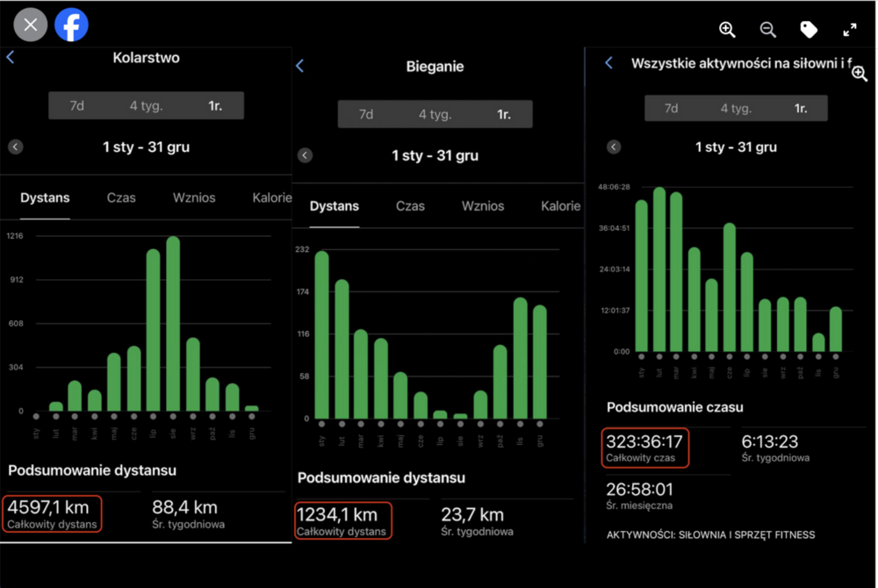Open Czas tab in Kolarstwo panel
This screenshot has width=878, height=588.
point(121,197)
